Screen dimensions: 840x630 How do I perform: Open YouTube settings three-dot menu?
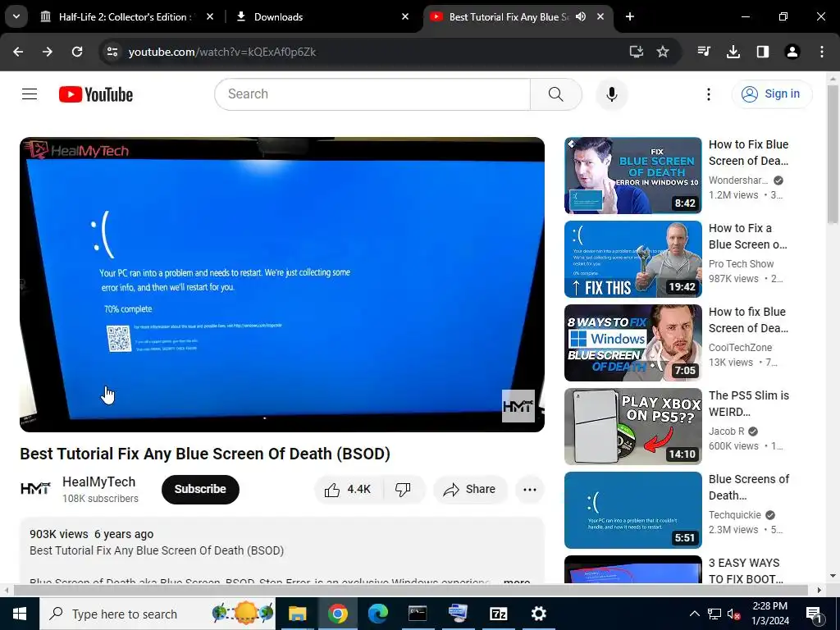click(708, 94)
